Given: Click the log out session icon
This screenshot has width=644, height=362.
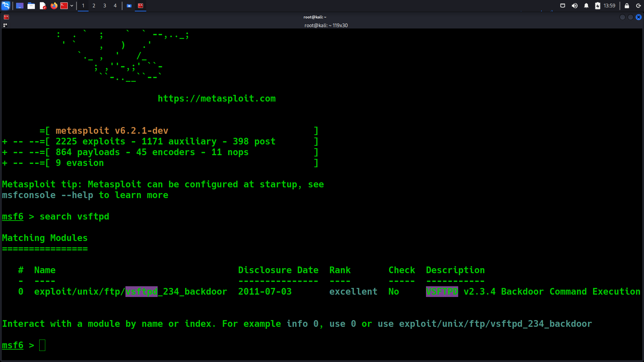Looking at the screenshot, I should [x=638, y=6].
